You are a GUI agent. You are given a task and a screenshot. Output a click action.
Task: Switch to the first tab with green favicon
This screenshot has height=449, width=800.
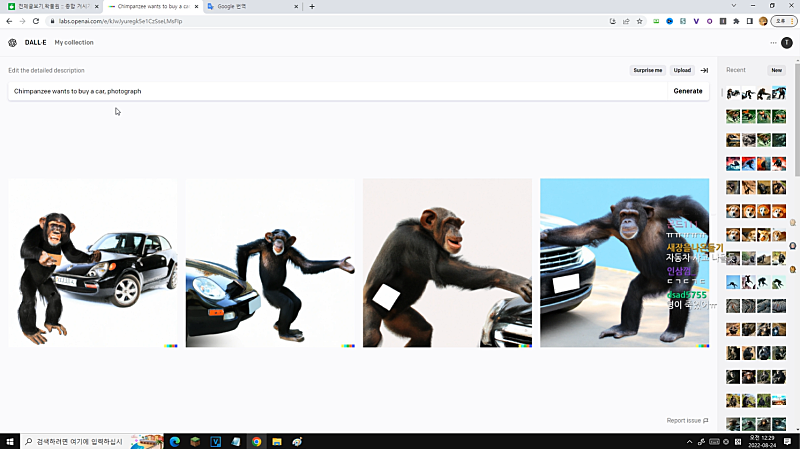pos(53,7)
